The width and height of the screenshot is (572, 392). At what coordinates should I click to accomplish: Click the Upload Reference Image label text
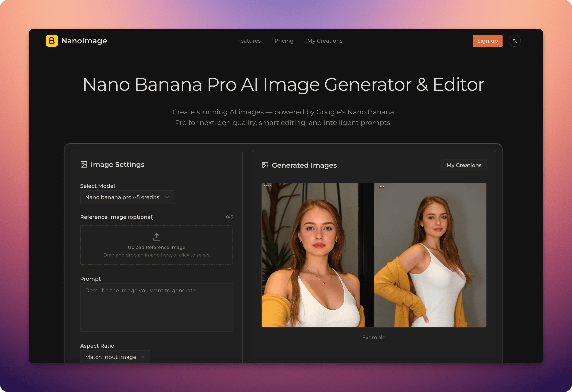[157, 247]
